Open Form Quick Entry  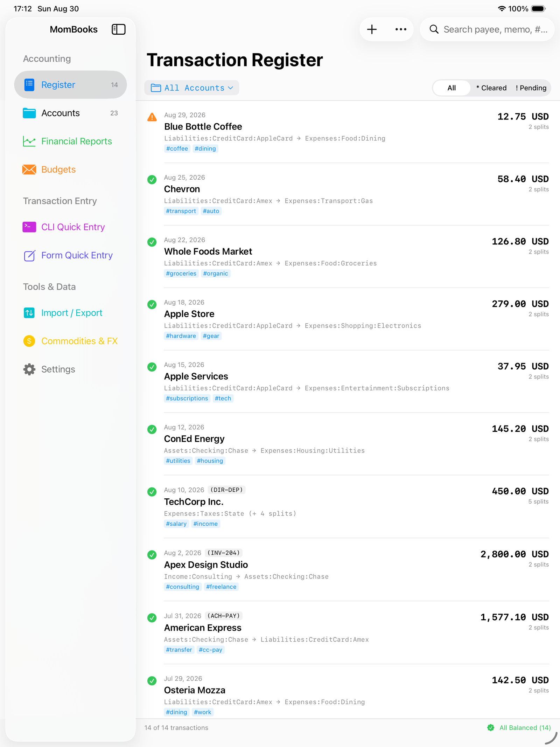pos(70,255)
